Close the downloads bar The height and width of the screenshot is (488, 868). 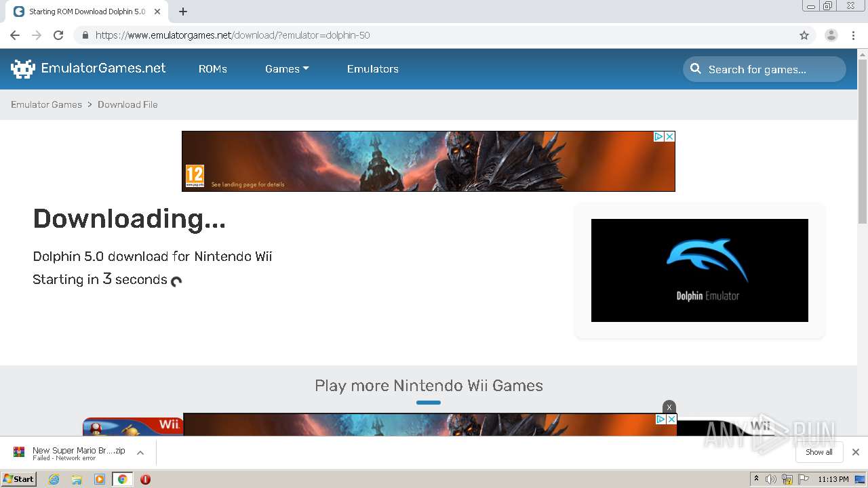pyautogui.click(x=856, y=452)
